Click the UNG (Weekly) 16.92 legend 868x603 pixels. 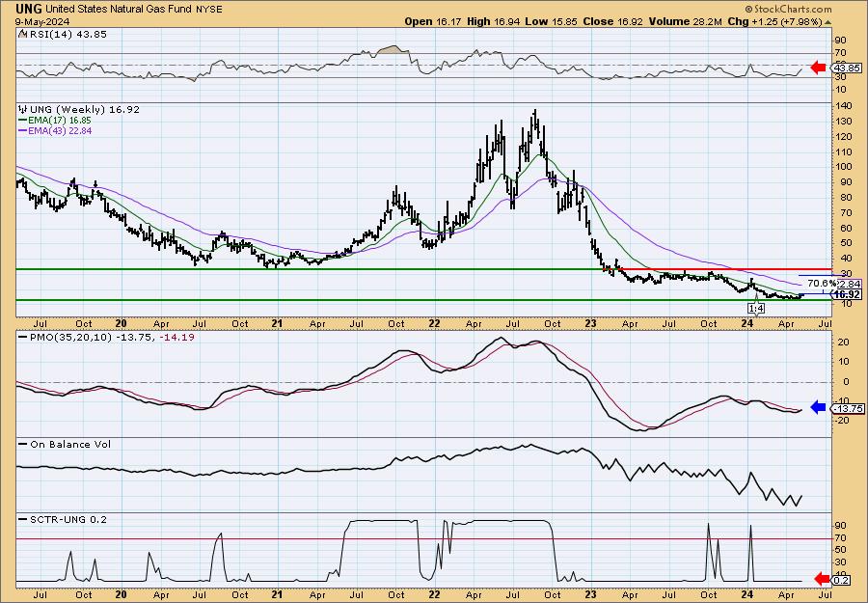(x=85, y=110)
